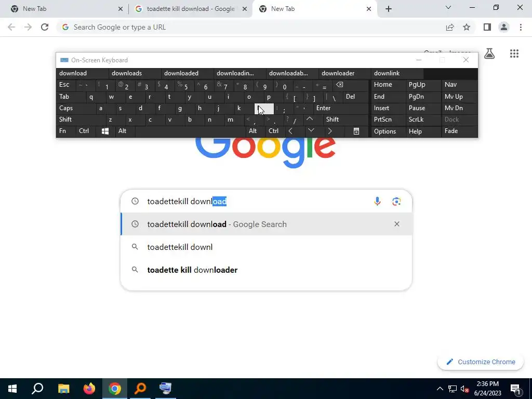This screenshot has height=399, width=532.
Task: Expand the tab search chevron in Chrome
Action: pyautogui.click(x=448, y=7)
